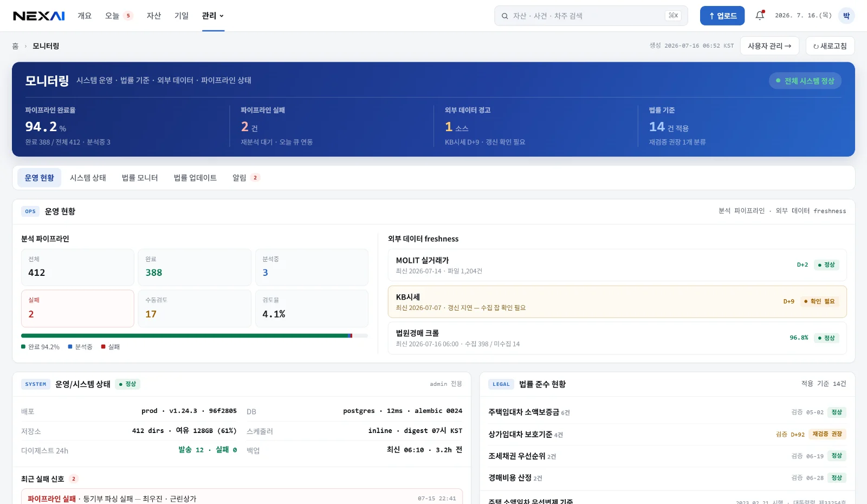This screenshot has width=867, height=504.
Task: Click 다이제스트 24h 발송 12 value
Action: (208, 450)
